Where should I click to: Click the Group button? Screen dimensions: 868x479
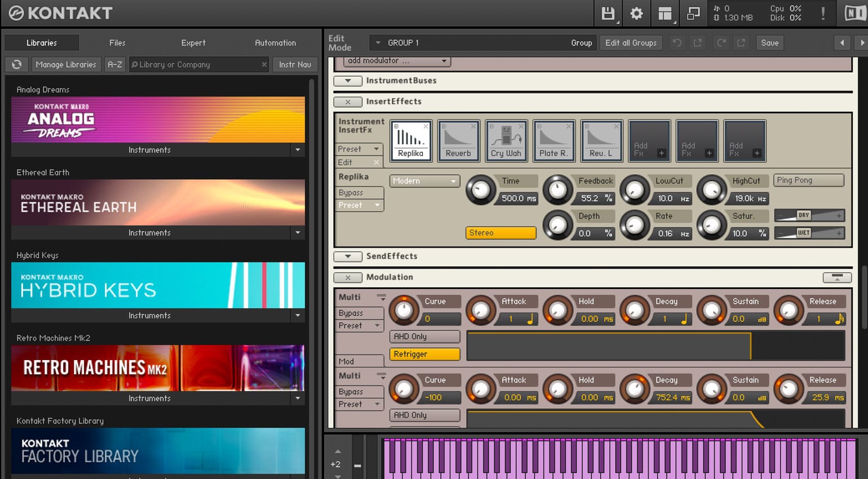pyautogui.click(x=581, y=43)
